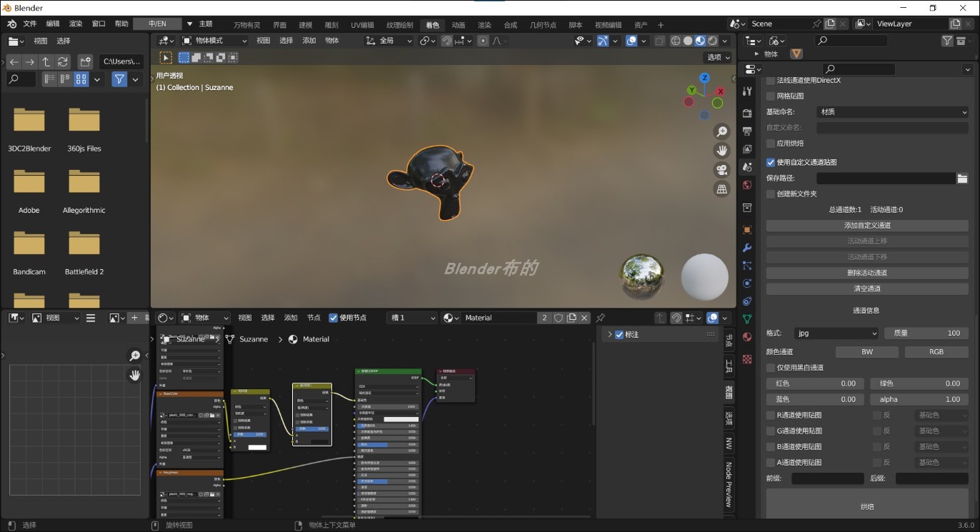This screenshot has height=532, width=980.
Task: Toggle X-ray view in viewport header
Action: [x=659, y=41]
